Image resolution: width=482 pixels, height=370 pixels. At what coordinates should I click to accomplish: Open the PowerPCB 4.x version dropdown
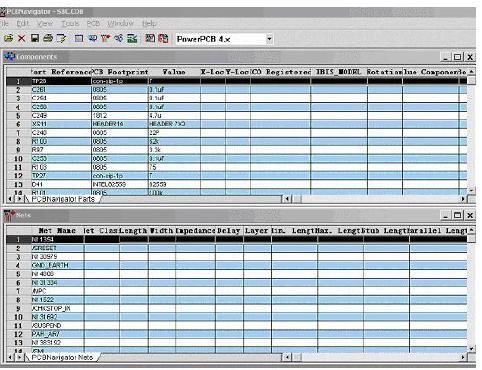(269, 39)
